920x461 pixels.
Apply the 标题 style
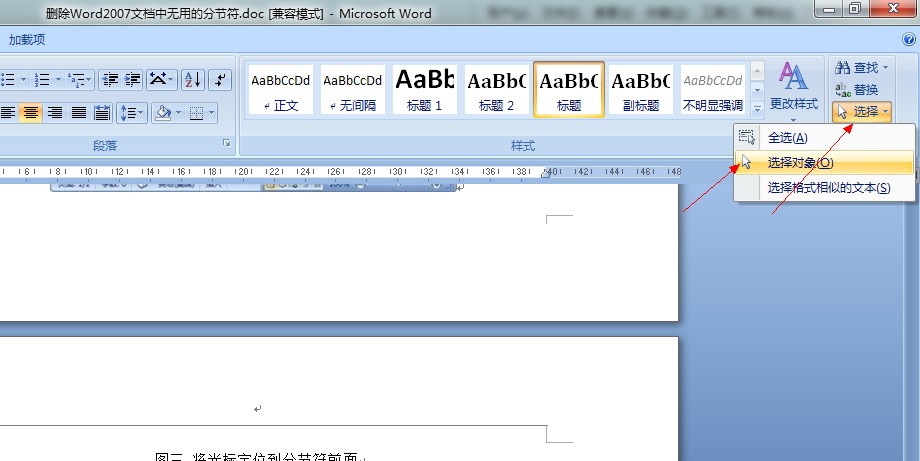click(x=569, y=90)
